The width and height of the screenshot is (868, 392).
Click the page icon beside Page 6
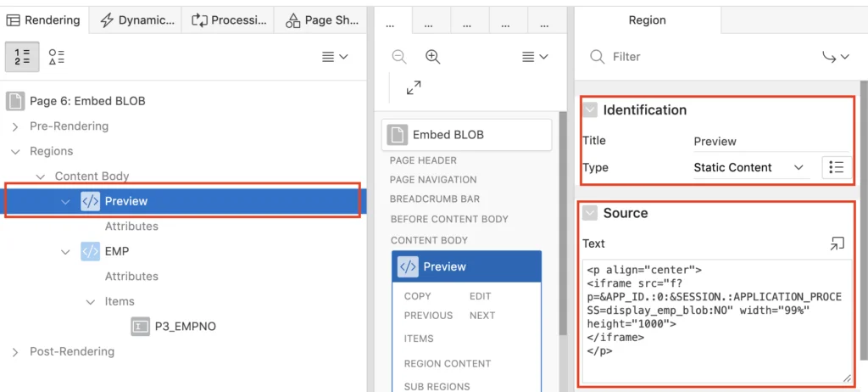[15, 101]
